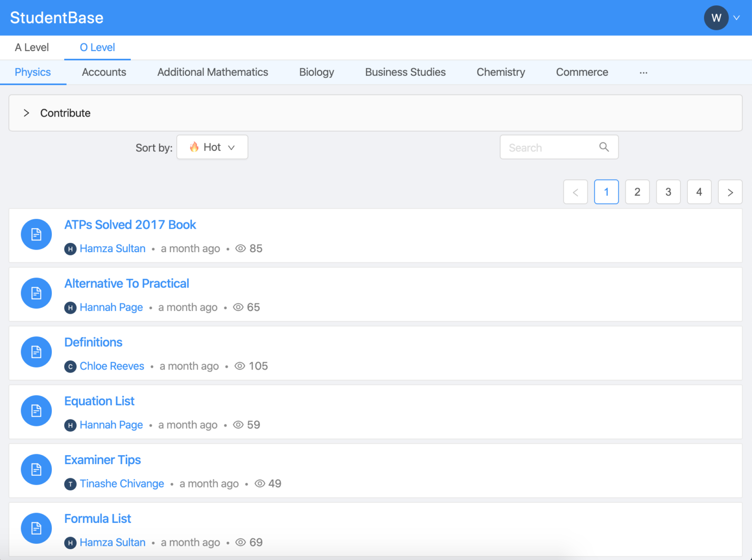752x560 pixels.
Task: Open the Equation List resource link
Action: pyautogui.click(x=99, y=401)
